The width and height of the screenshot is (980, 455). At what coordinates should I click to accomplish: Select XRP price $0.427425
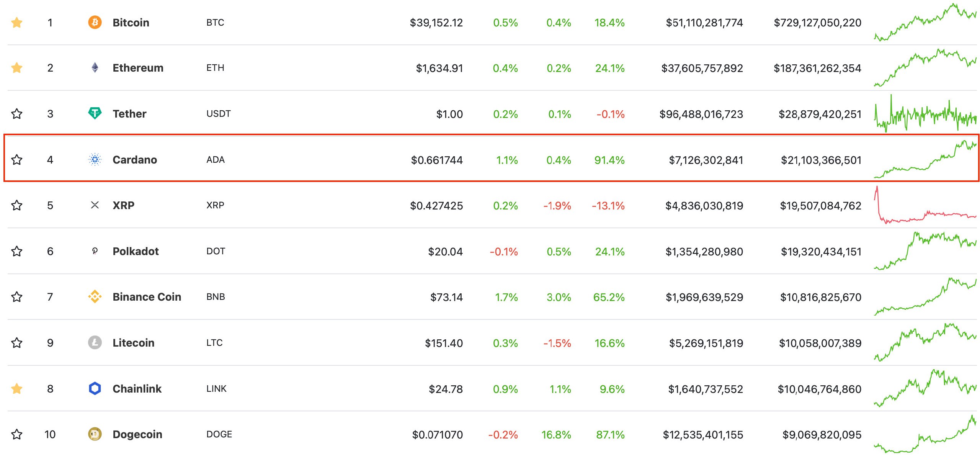point(436,206)
